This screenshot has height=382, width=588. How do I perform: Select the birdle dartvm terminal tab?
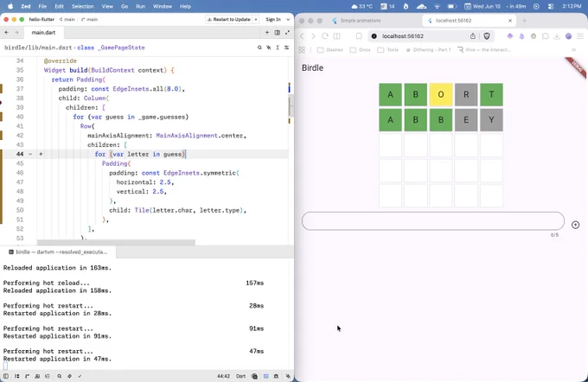[x=58, y=251]
